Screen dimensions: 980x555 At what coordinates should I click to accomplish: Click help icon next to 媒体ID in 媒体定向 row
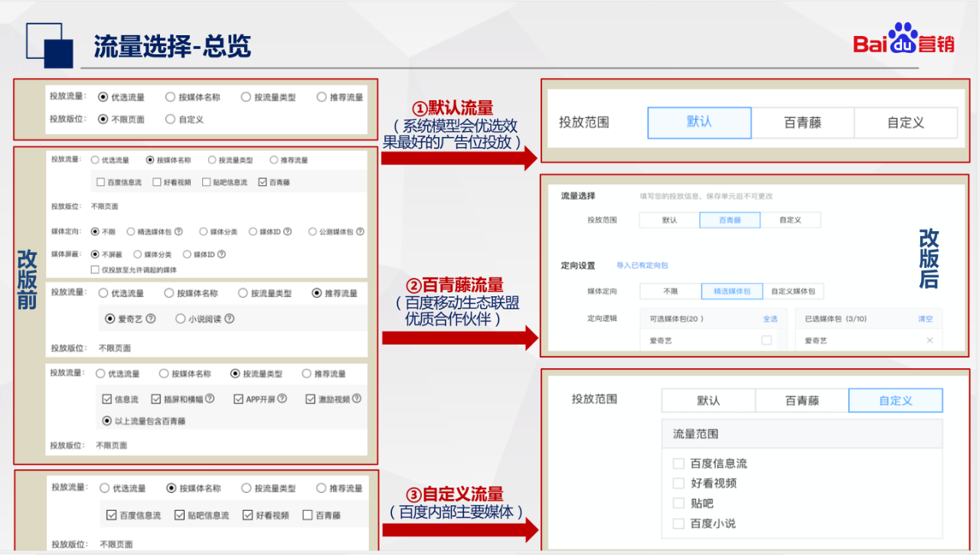287,231
